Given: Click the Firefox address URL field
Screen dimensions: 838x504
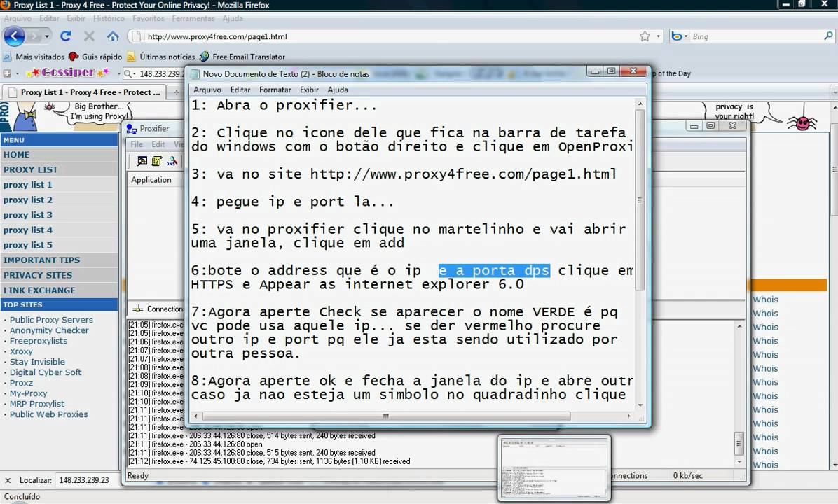Looking at the screenshot, I should point(390,36).
